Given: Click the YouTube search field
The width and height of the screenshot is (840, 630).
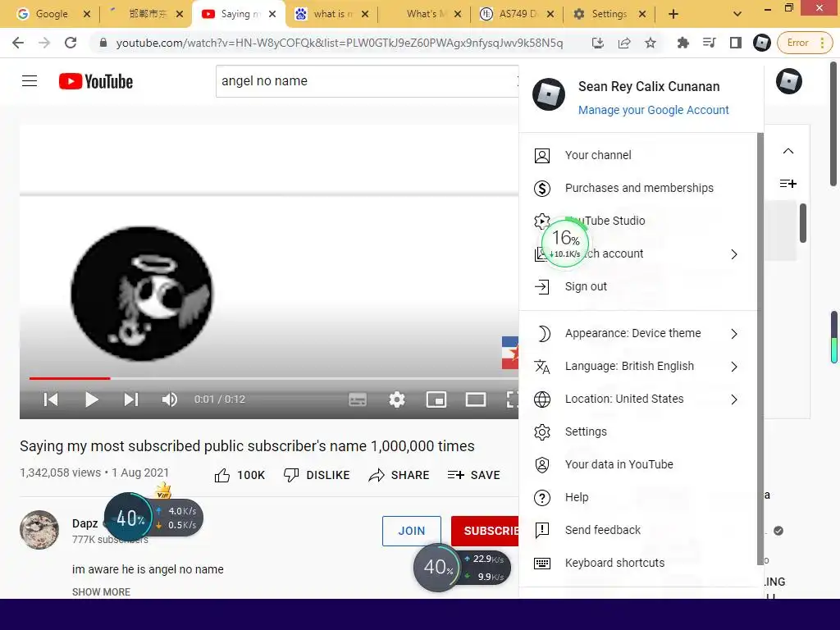Looking at the screenshot, I should (x=367, y=81).
